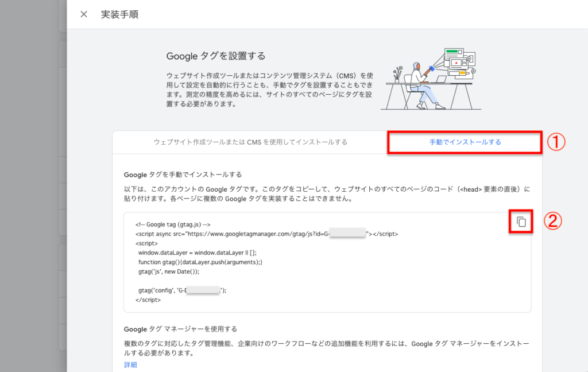Click the window.dataLayer code line
Viewport: 588px width, 372px height.
198,253
